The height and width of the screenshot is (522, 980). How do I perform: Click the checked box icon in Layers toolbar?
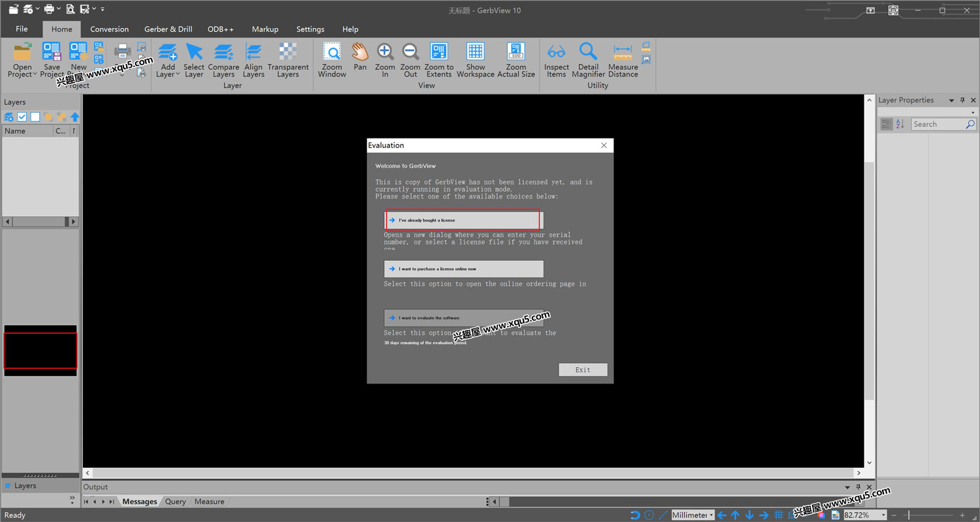click(x=22, y=117)
